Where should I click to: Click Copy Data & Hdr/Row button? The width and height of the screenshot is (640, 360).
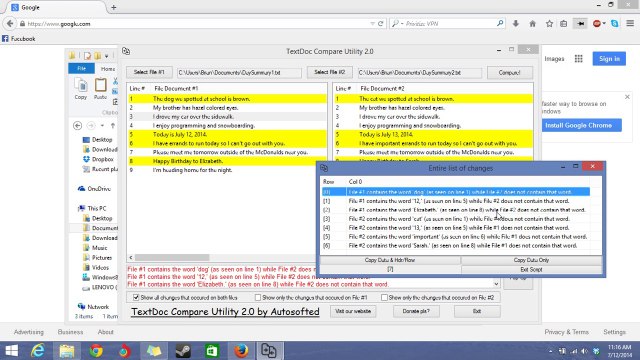390,260
